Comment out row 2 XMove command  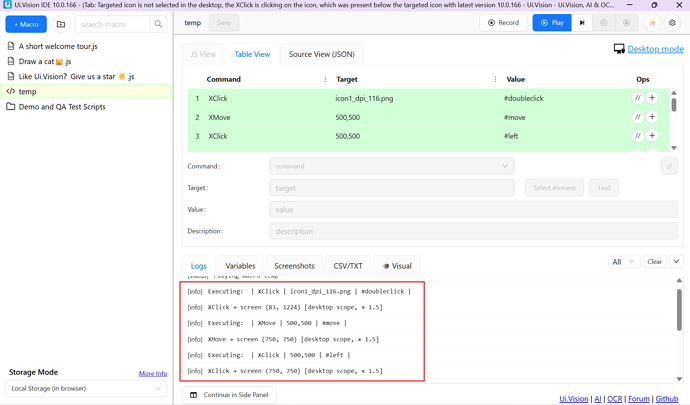click(638, 117)
